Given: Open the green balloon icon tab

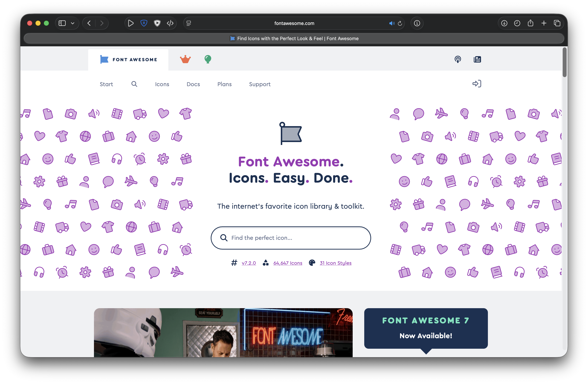Looking at the screenshot, I should pos(208,59).
